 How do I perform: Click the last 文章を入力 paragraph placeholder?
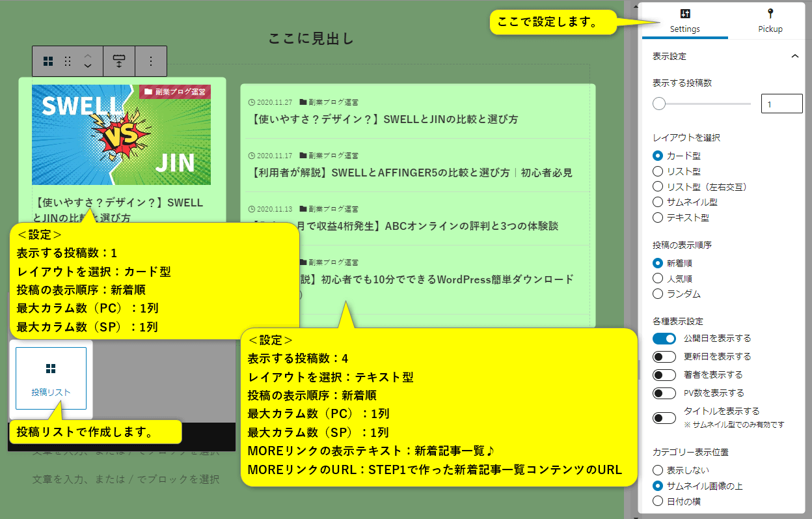126,479
